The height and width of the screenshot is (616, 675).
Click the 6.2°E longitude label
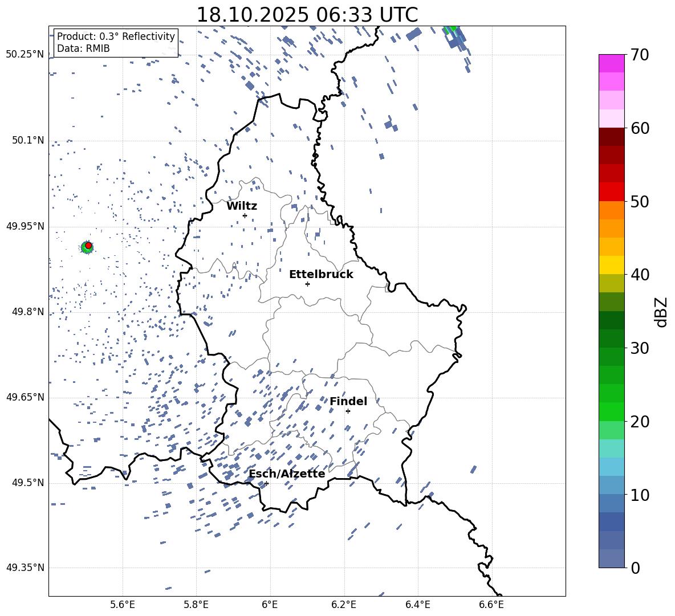[344, 605]
